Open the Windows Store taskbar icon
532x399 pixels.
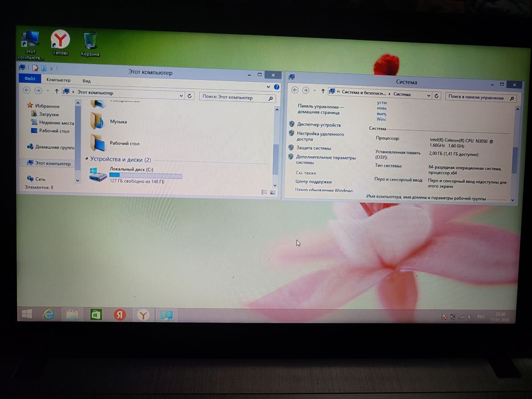pyautogui.click(x=96, y=315)
